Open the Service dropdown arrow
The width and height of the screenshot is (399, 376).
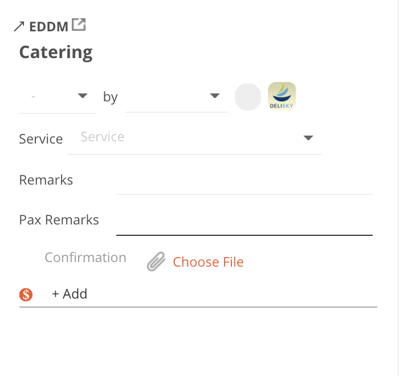click(308, 138)
